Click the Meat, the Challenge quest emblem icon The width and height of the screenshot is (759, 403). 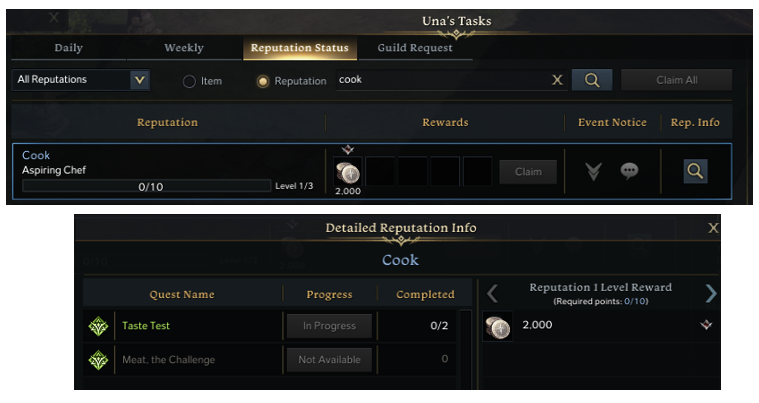pyautogui.click(x=99, y=360)
